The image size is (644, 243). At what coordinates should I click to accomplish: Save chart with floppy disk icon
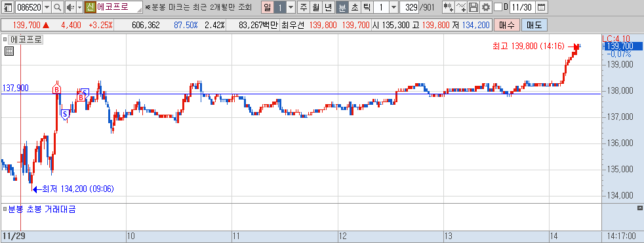coord(473,7)
